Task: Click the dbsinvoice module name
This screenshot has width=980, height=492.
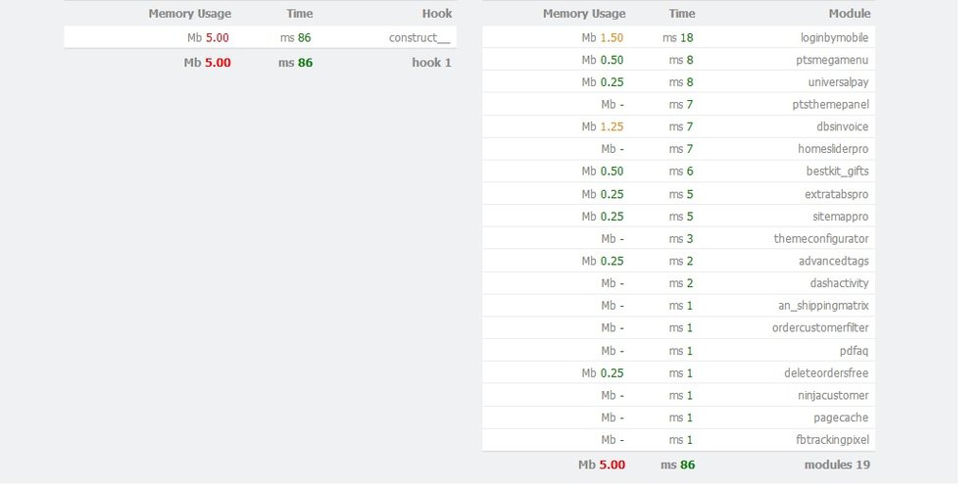Action: pos(843,127)
